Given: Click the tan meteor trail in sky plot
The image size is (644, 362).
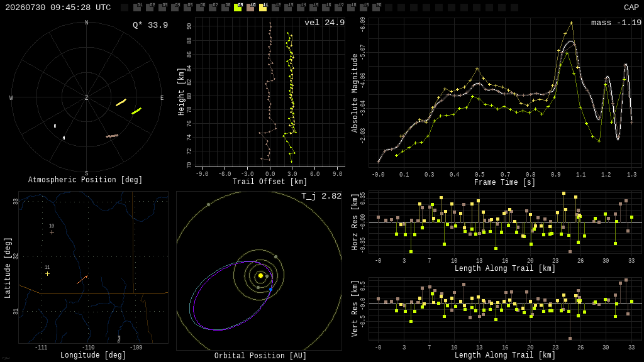Looking at the screenshot, I should (x=112, y=136).
